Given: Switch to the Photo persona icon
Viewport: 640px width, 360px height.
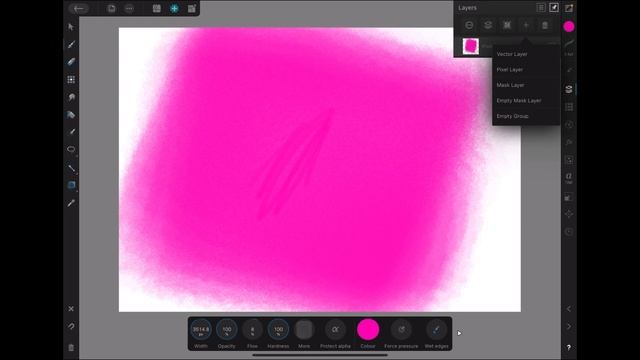Looking at the screenshot, I should 157,8.
